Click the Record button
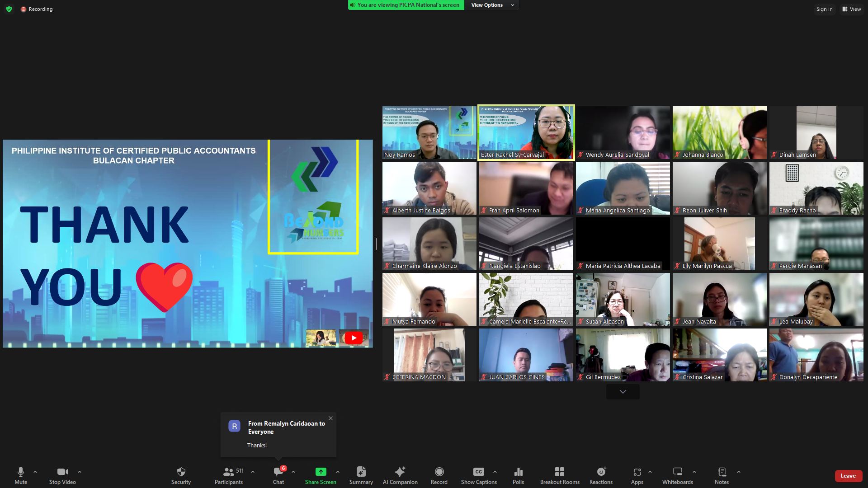Viewport: 868px width, 488px height. click(439, 476)
